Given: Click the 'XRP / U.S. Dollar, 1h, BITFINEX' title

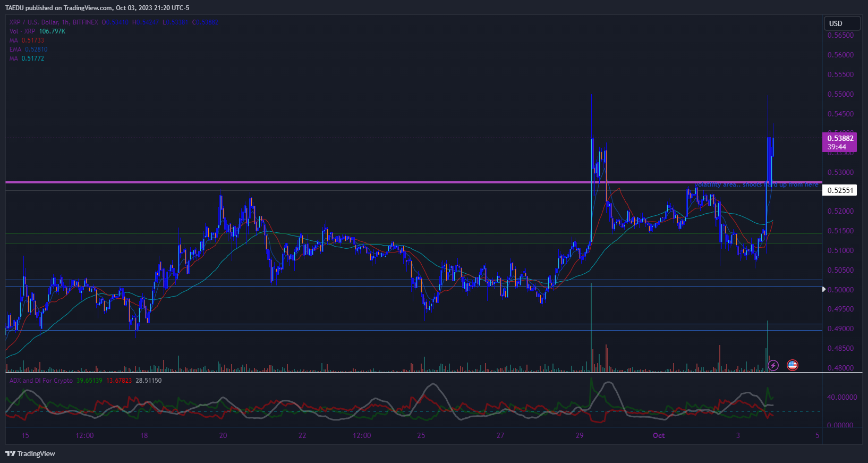Looking at the screenshot, I should 54,22.
